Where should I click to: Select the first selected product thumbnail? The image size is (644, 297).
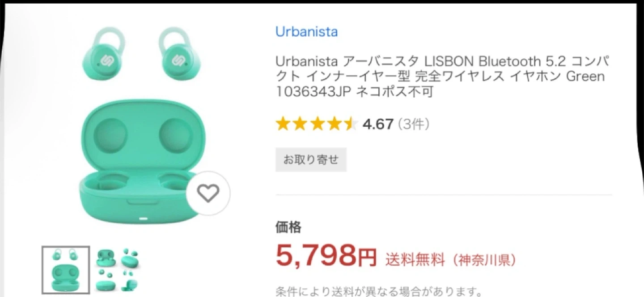[x=66, y=270]
